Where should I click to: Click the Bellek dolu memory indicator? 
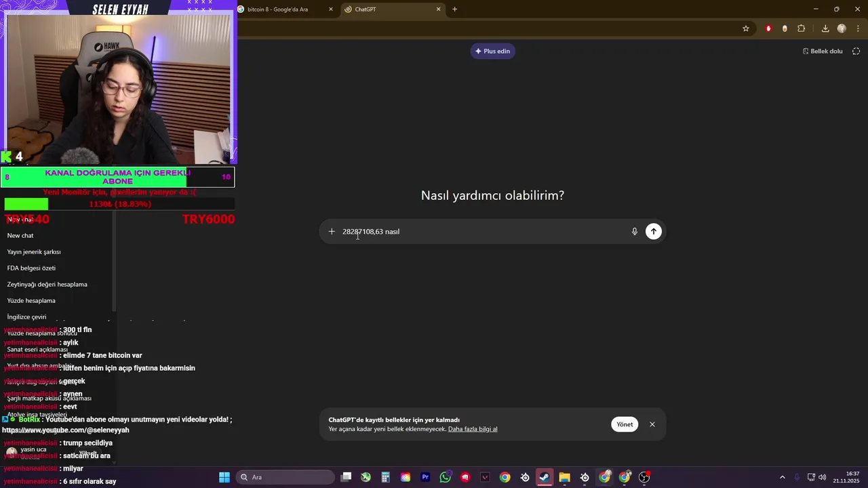(x=823, y=51)
